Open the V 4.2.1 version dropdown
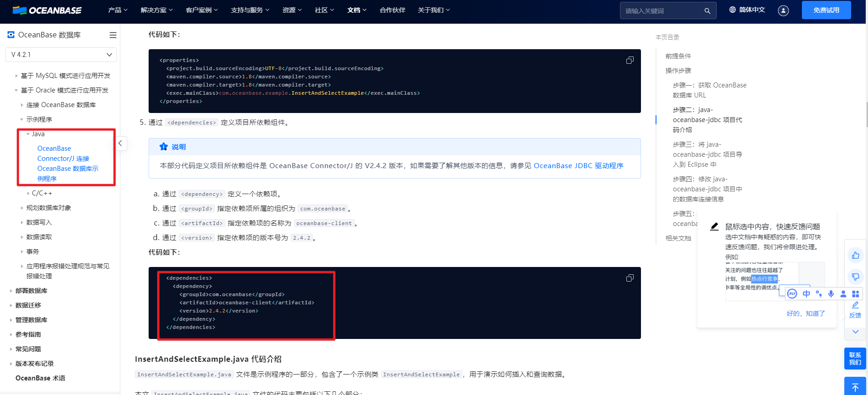The width and height of the screenshot is (868, 395). (x=61, y=55)
